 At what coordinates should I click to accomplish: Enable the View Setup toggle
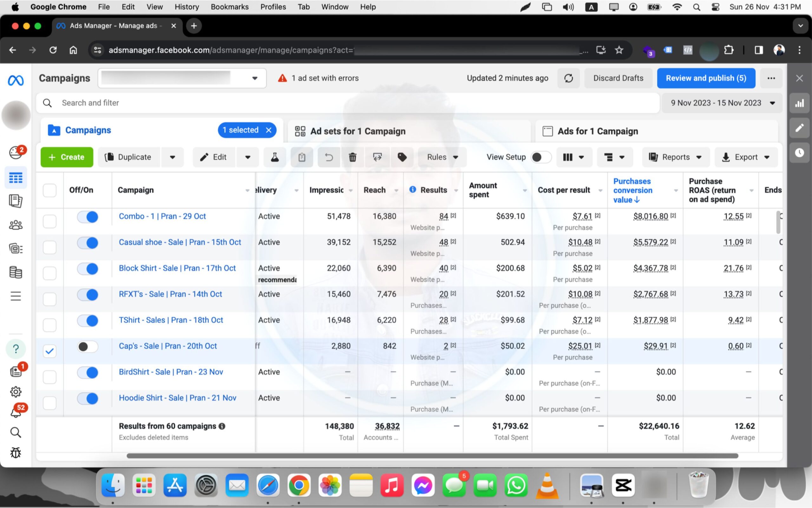541,157
